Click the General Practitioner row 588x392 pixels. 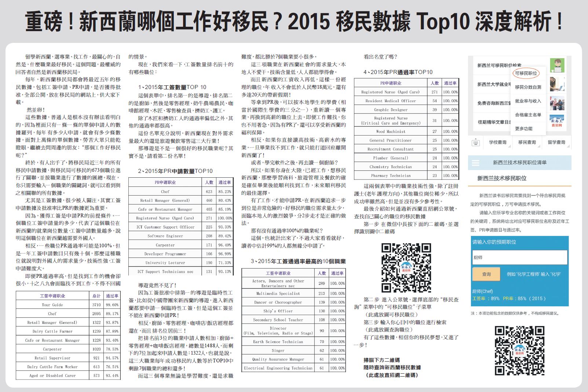pos(406,140)
